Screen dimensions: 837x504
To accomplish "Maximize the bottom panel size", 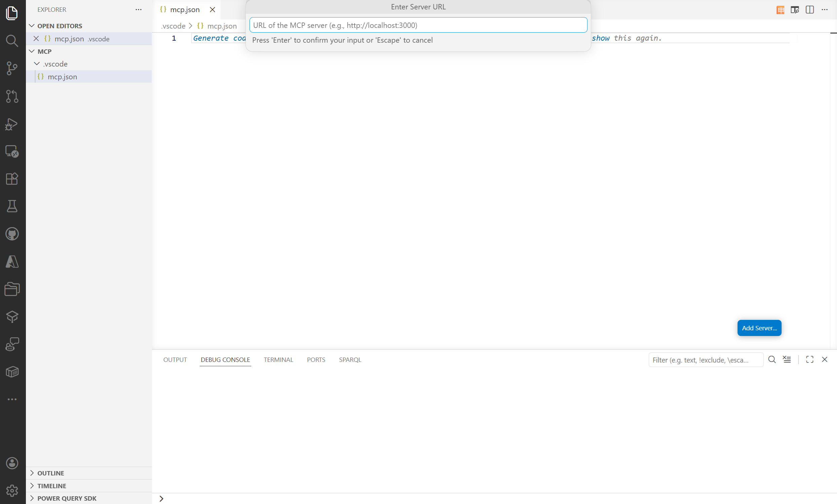I will pyautogui.click(x=809, y=360).
